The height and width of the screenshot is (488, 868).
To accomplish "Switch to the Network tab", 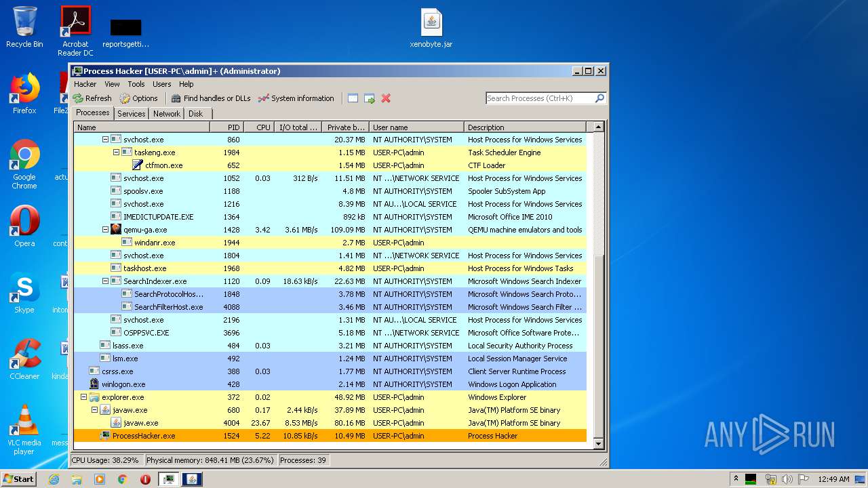I will coord(167,114).
